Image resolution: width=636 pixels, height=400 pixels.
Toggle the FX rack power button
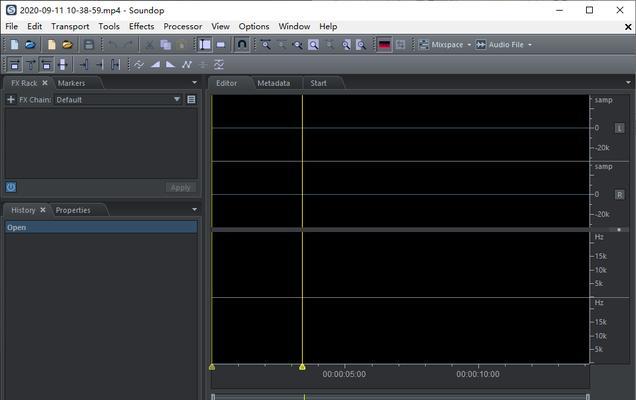click(11, 187)
